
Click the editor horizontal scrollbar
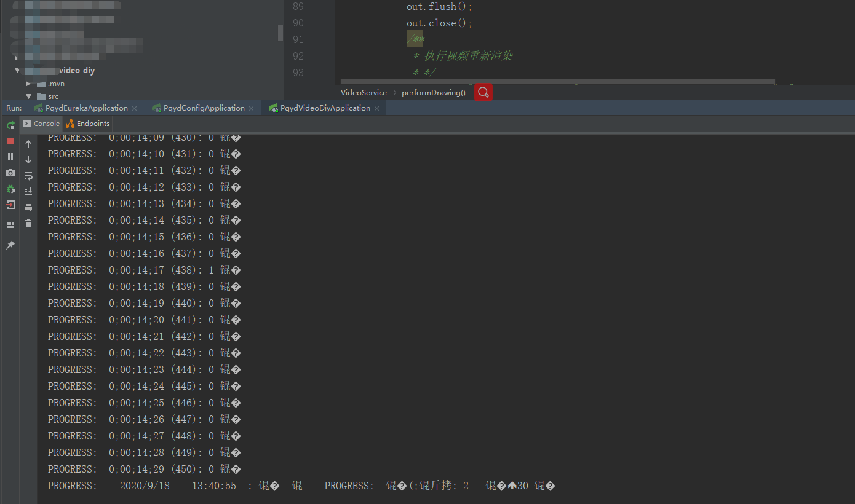tap(557, 81)
